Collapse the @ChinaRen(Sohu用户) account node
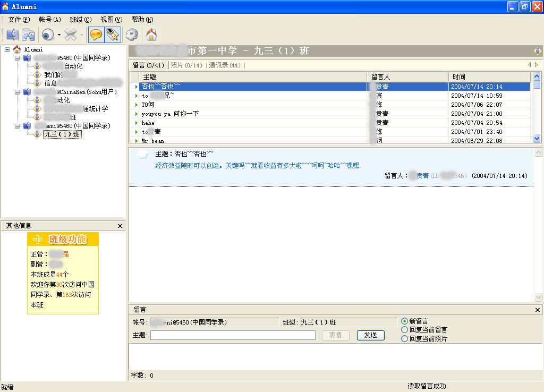 [17, 92]
